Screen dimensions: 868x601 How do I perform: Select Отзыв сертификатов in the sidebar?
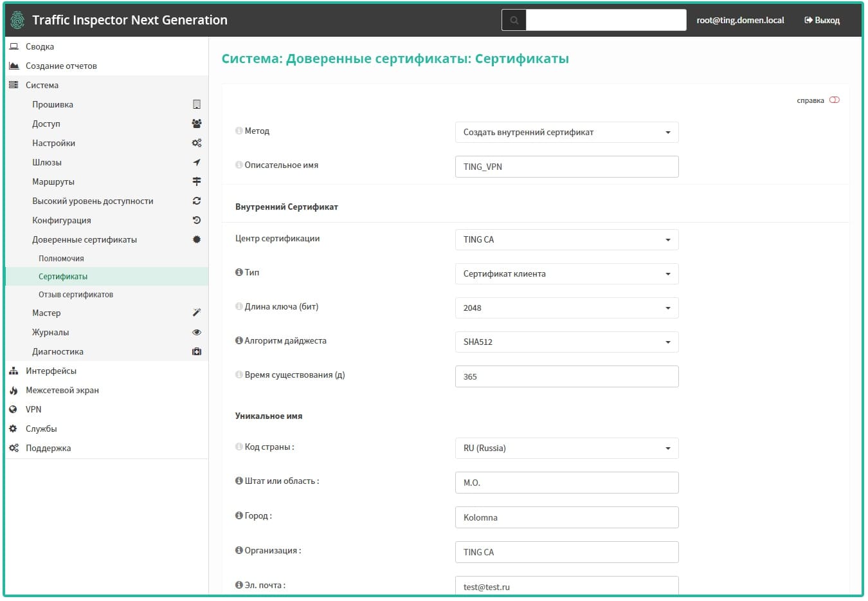[76, 295]
